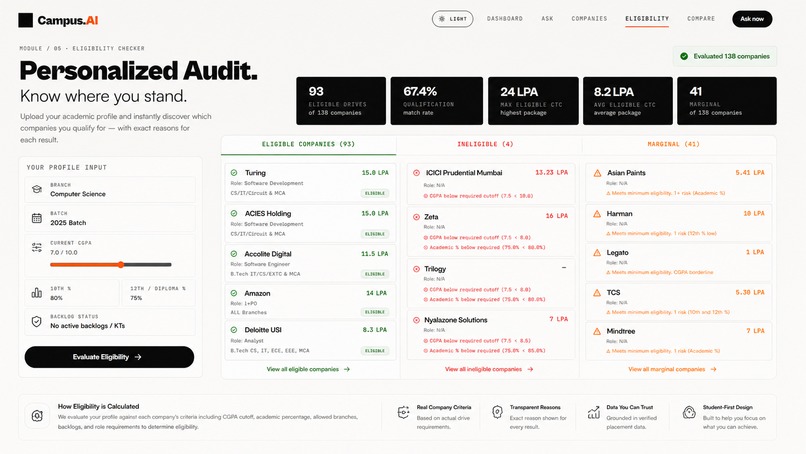Click the Eligible badge on the Amazon card

tap(375, 312)
